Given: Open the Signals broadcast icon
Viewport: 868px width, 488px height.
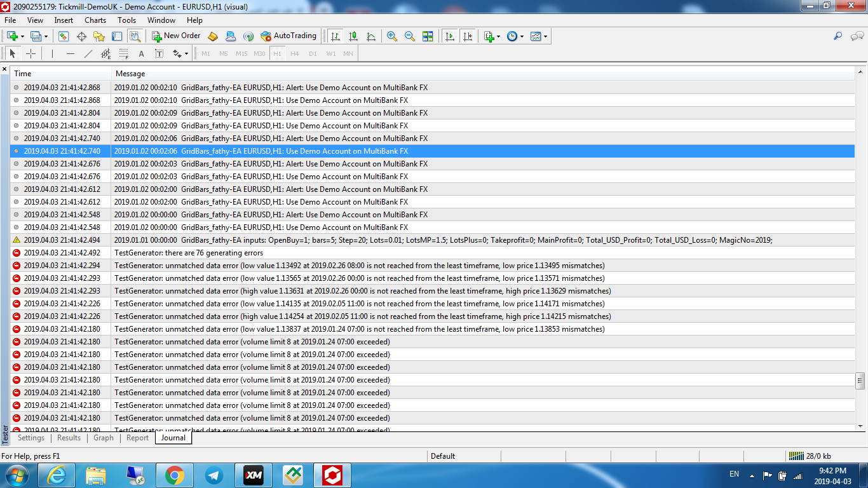Looking at the screenshot, I should [x=248, y=36].
